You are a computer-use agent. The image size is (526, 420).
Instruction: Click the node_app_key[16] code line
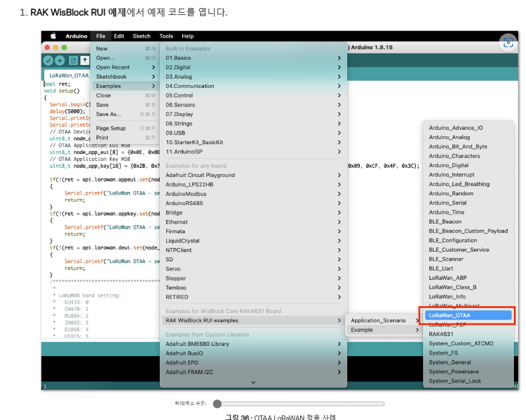[x=105, y=166]
